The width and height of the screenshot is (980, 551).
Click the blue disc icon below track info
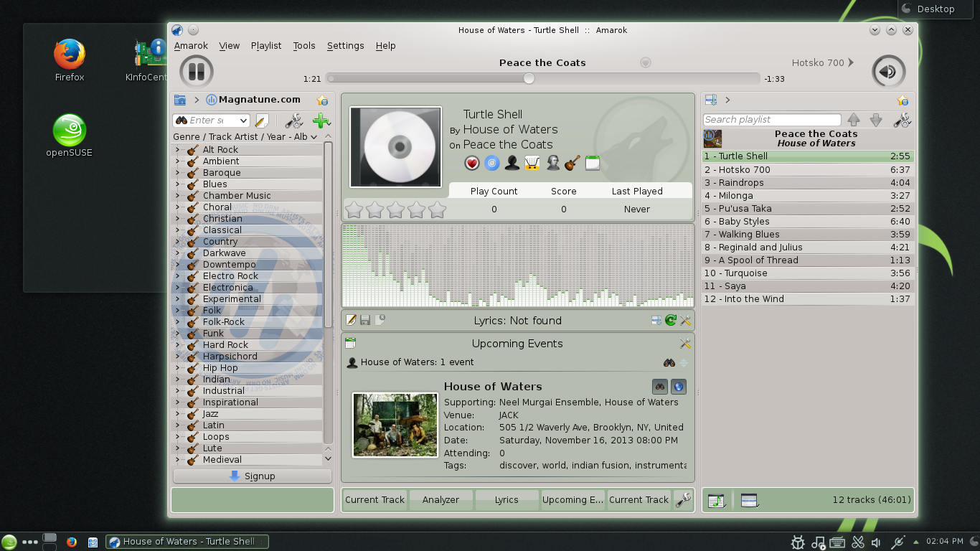point(491,164)
